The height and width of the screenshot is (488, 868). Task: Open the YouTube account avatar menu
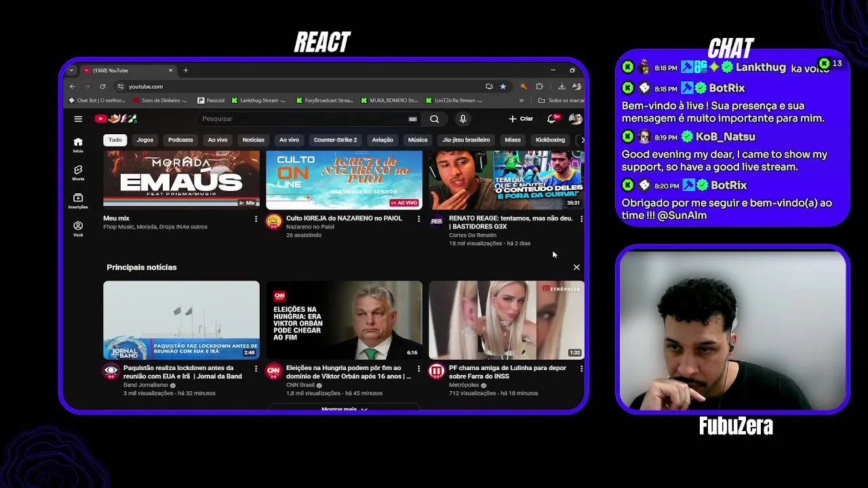(x=575, y=119)
